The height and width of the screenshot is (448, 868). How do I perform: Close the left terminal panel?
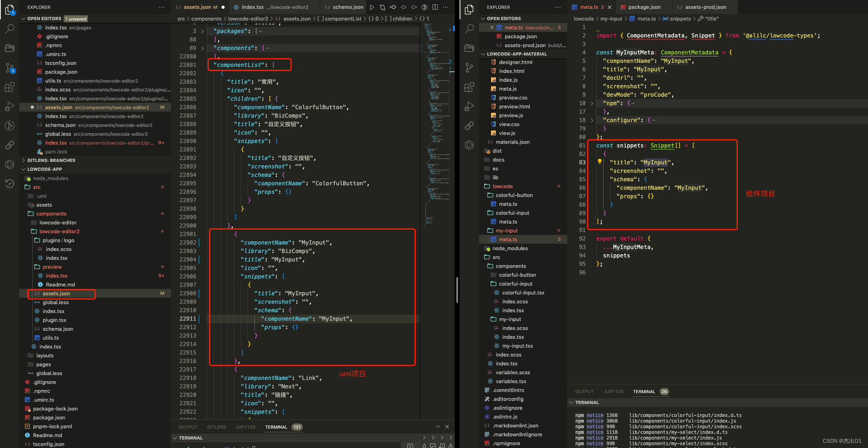point(447,427)
